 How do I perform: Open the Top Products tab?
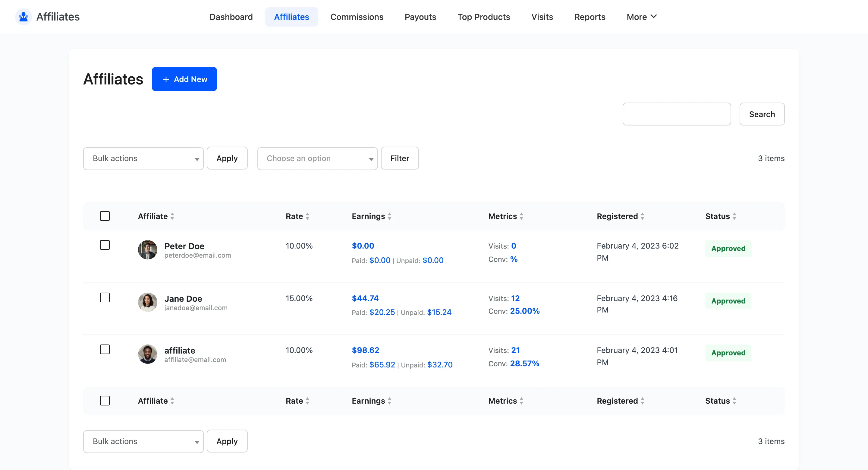483,17
